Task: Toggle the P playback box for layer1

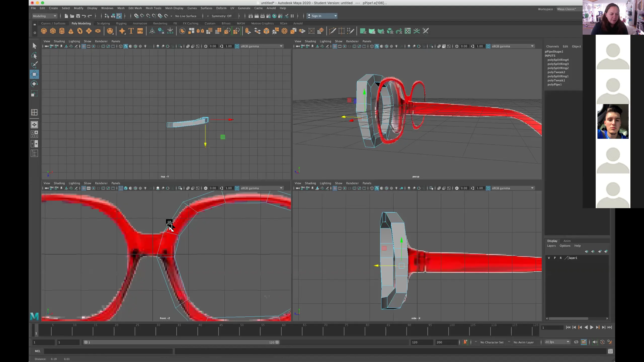Action: click(x=555, y=258)
